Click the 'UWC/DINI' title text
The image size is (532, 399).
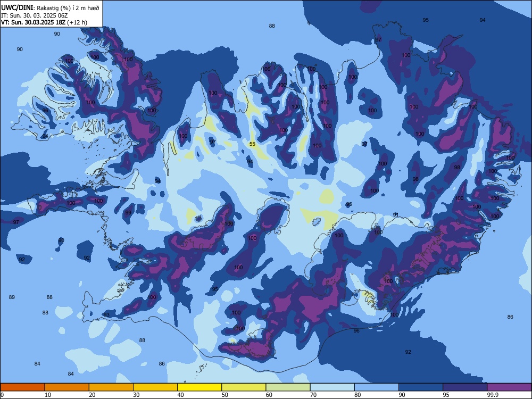[x=18, y=7]
